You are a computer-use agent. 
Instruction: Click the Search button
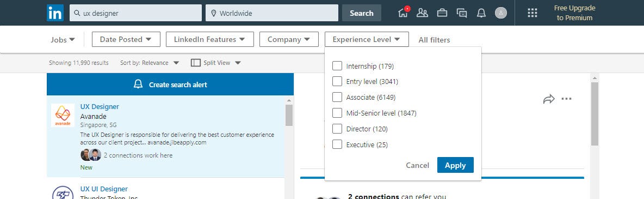[361, 13]
